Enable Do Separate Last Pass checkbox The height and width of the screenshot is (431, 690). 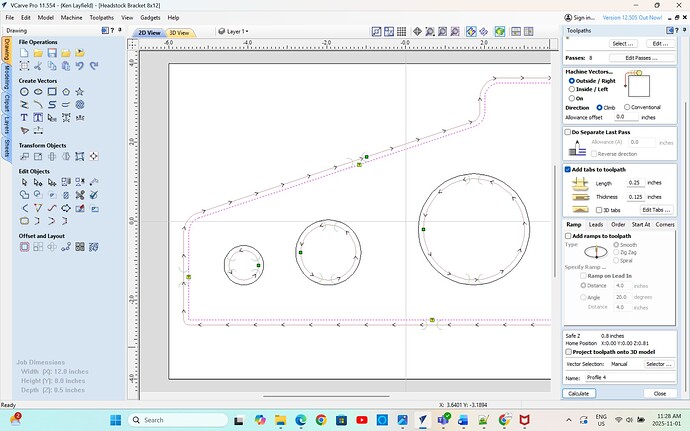tap(568, 132)
